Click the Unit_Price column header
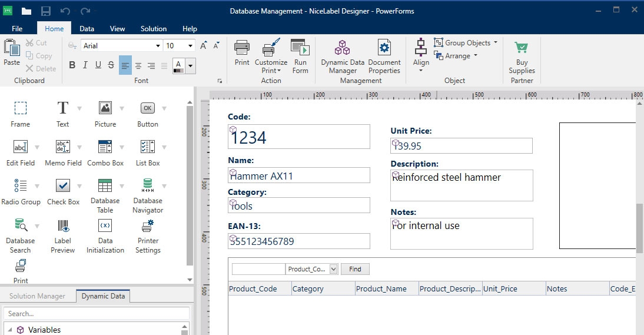This screenshot has width=644, height=335. point(514,288)
